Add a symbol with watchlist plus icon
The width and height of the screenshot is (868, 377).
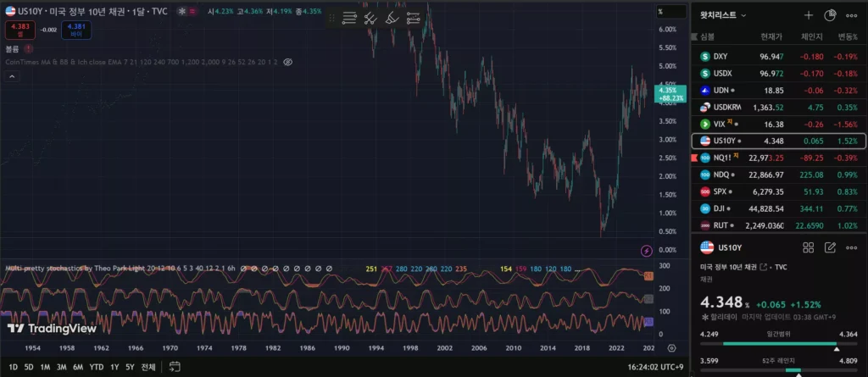pos(809,15)
